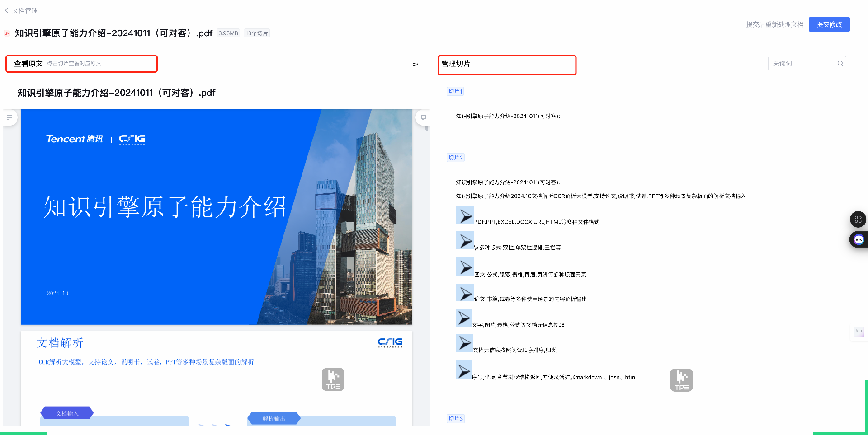
Task: Click the document preview scrollbar handle
Action: click(427, 128)
